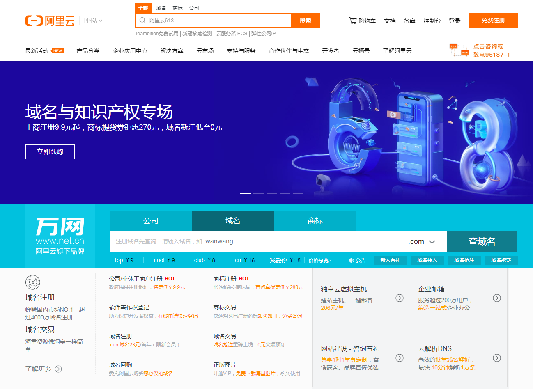Click the 域名回购 link
This screenshot has width=533, height=392.
120,365
